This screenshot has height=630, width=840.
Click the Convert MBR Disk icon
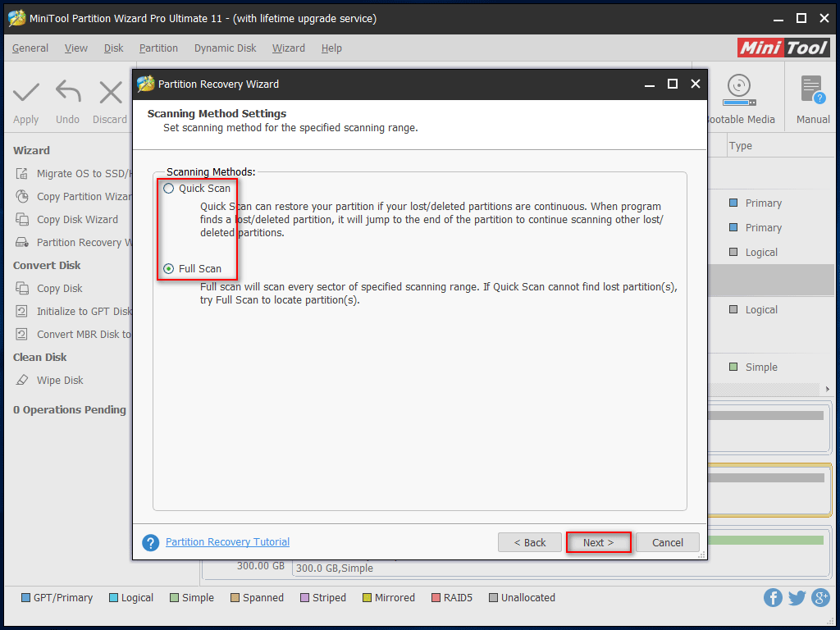coord(22,335)
